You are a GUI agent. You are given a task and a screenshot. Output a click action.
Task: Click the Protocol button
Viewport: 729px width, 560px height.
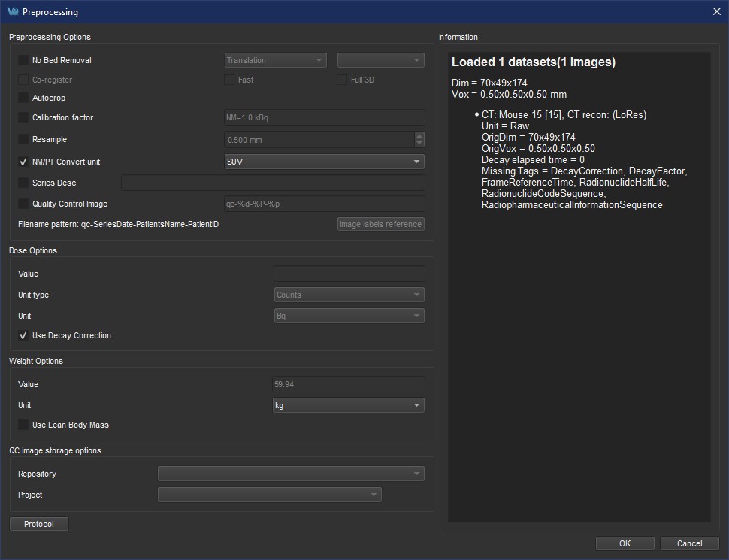click(x=38, y=524)
